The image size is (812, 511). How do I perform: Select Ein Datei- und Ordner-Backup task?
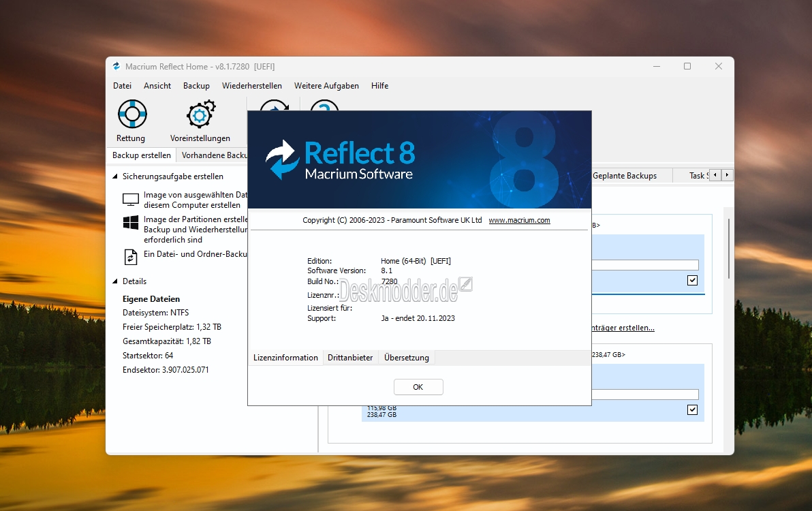(x=196, y=254)
